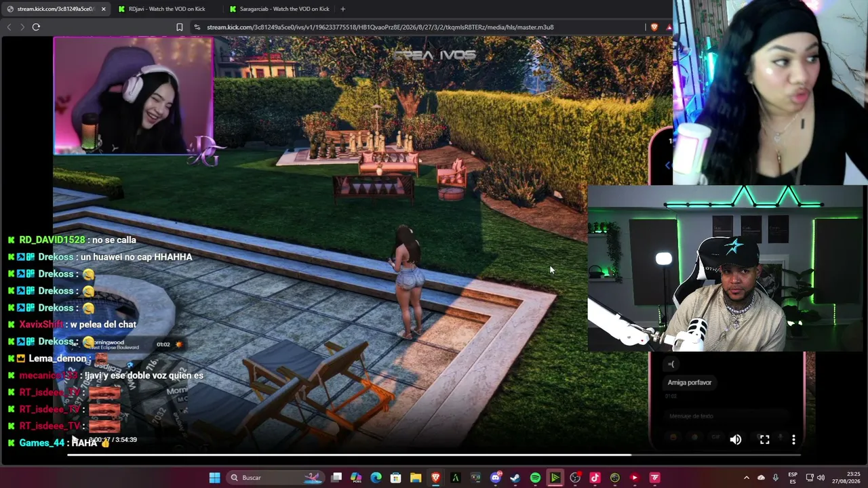Click the microphone icon in system tray
868x488 pixels.
[776, 478]
